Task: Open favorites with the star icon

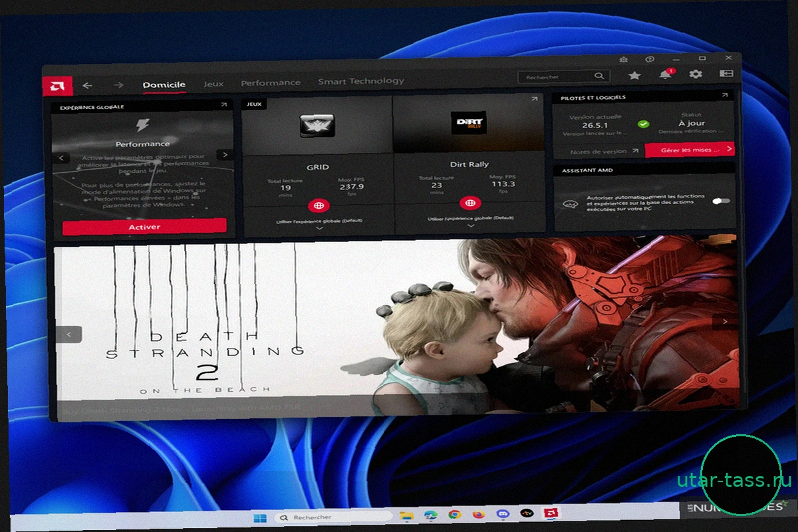Action: pyautogui.click(x=634, y=75)
